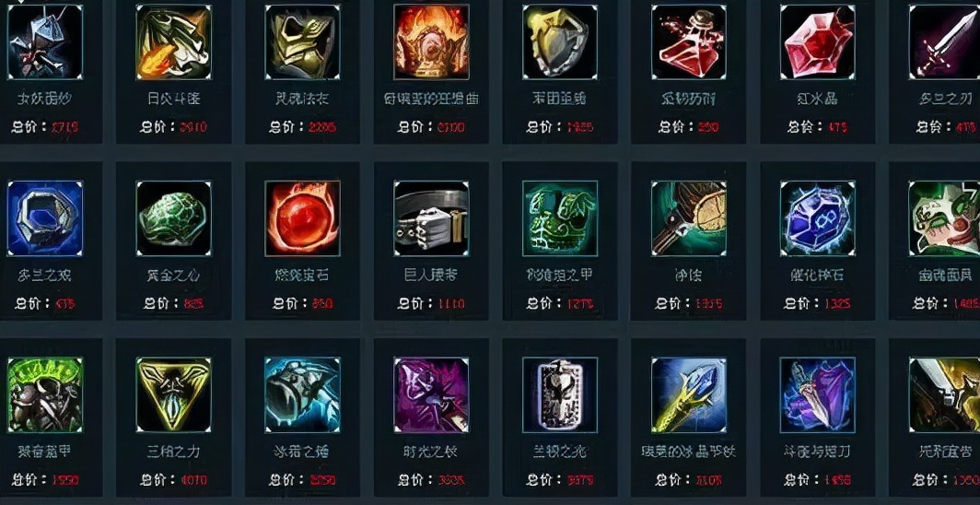
Task: Click the Frozen Mallet icy hammer icon
Action: click(x=302, y=395)
